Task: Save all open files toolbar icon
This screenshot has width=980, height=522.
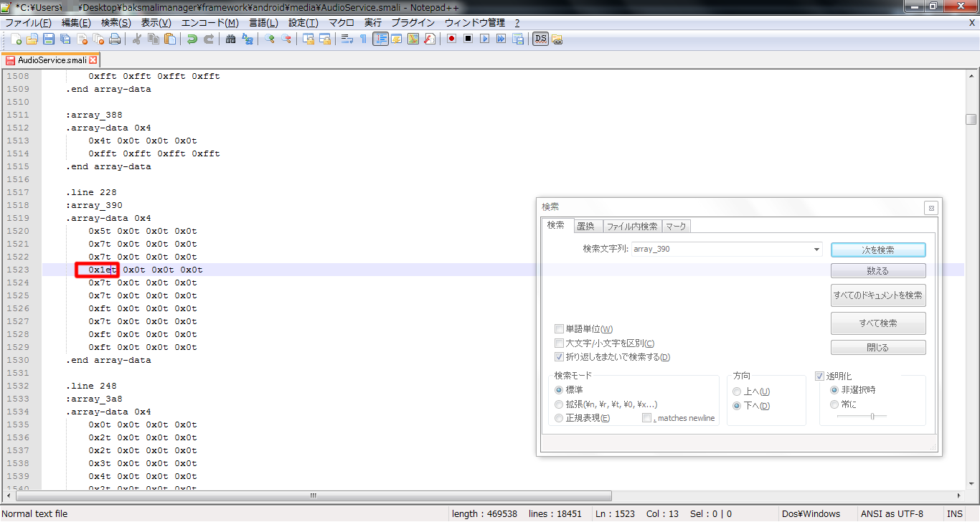Action: coord(65,39)
